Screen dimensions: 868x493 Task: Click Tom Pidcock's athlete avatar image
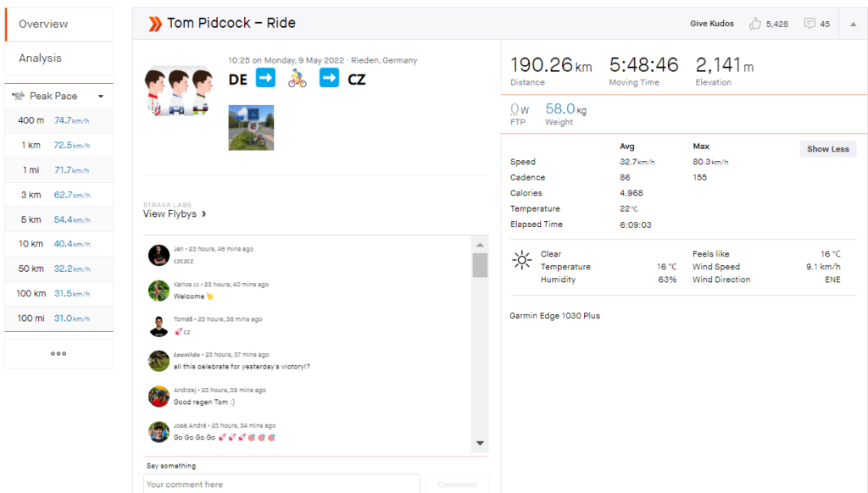coord(178,91)
